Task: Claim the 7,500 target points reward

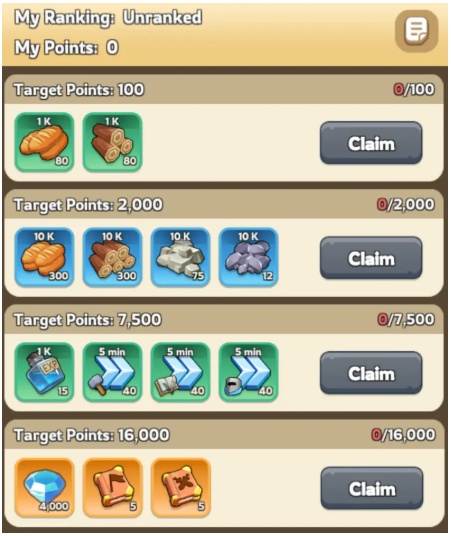Action: tap(371, 373)
